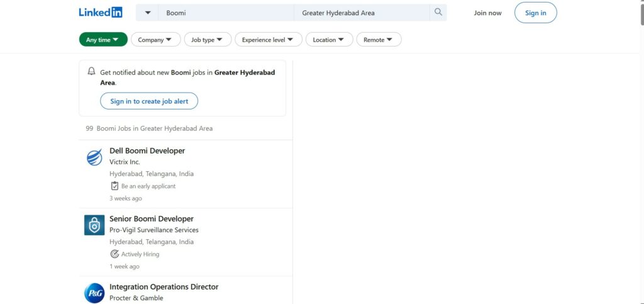Expand the Location filter dropdown
The height and width of the screenshot is (304, 644).
(x=329, y=40)
